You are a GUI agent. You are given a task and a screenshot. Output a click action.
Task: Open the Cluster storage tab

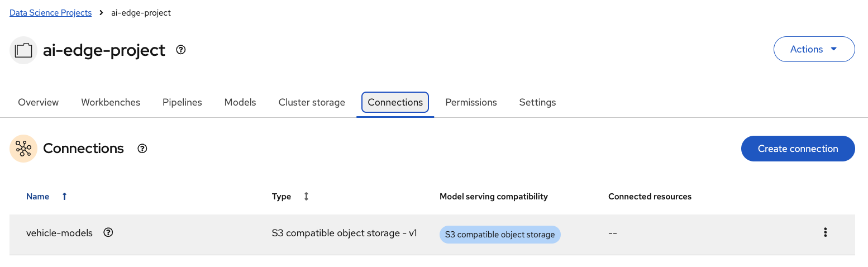312,102
